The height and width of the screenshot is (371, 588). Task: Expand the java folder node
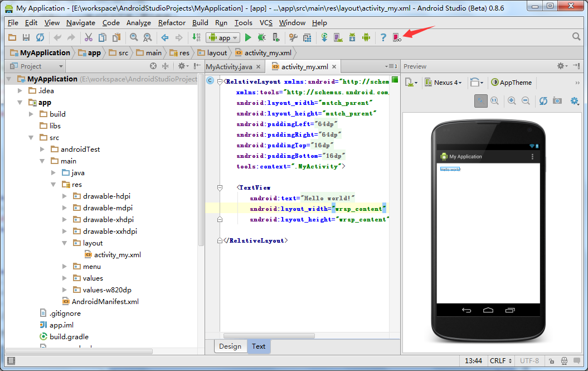pyautogui.click(x=54, y=173)
